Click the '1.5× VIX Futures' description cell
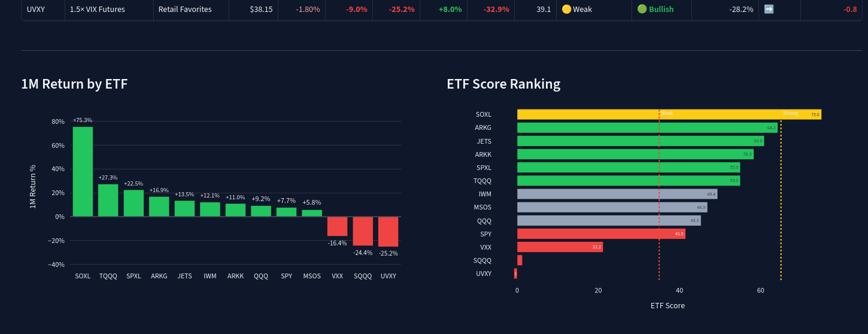 coord(109,10)
